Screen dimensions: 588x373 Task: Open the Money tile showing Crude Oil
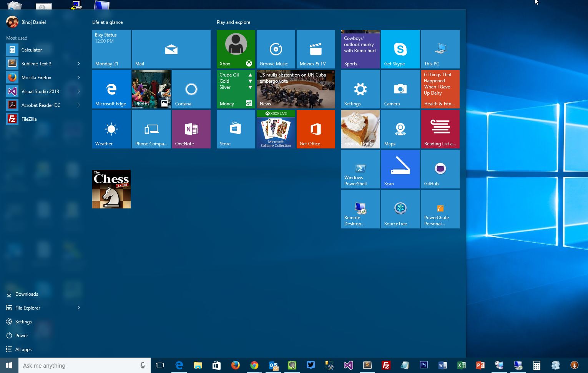(x=236, y=89)
